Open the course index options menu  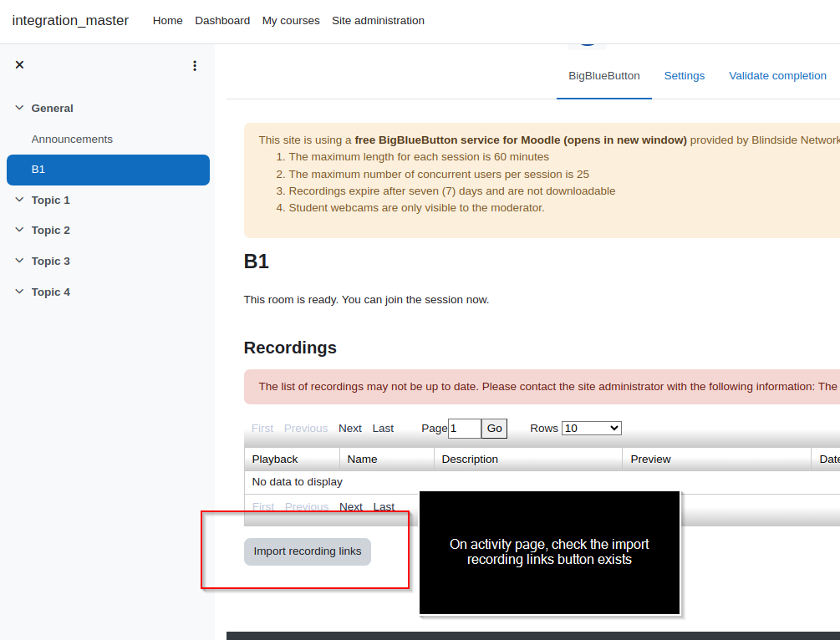pos(195,65)
